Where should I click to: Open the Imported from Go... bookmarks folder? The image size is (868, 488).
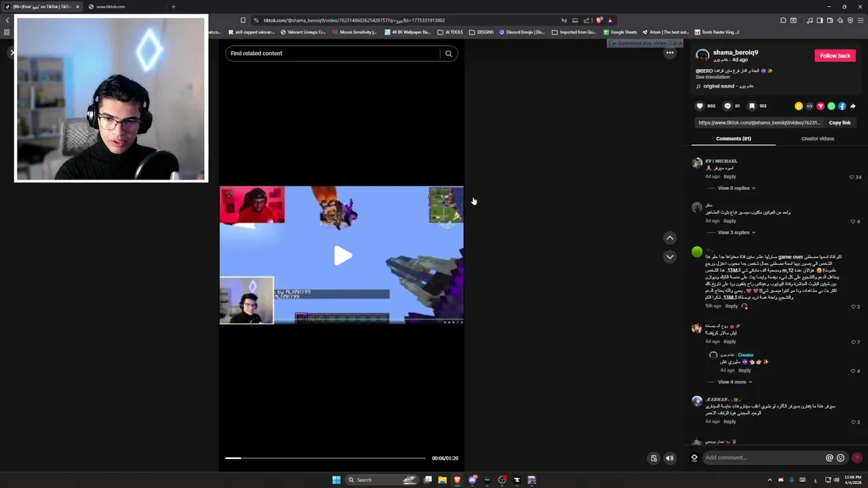click(574, 32)
